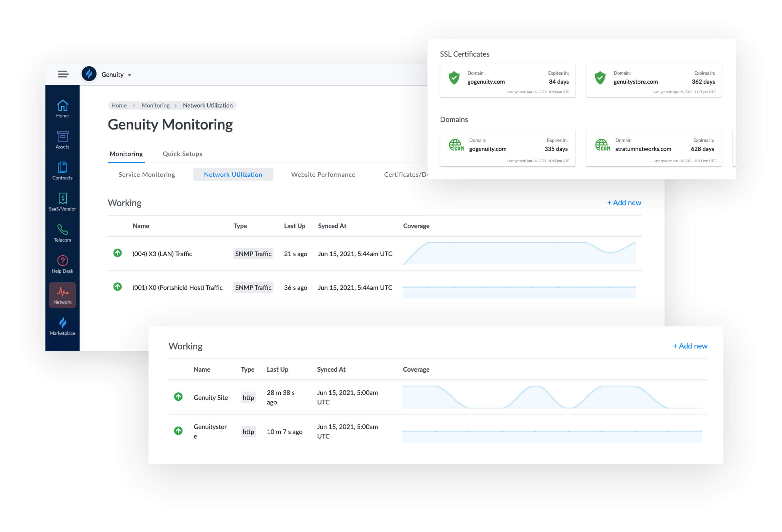Open Marketplace in the sidebar
Screen dimensions: 782x532
pyautogui.click(x=62, y=327)
